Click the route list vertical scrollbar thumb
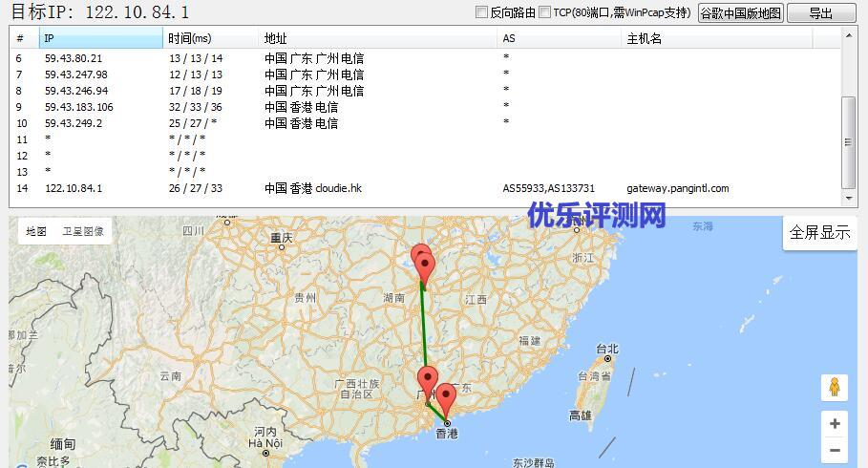 point(847,141)
